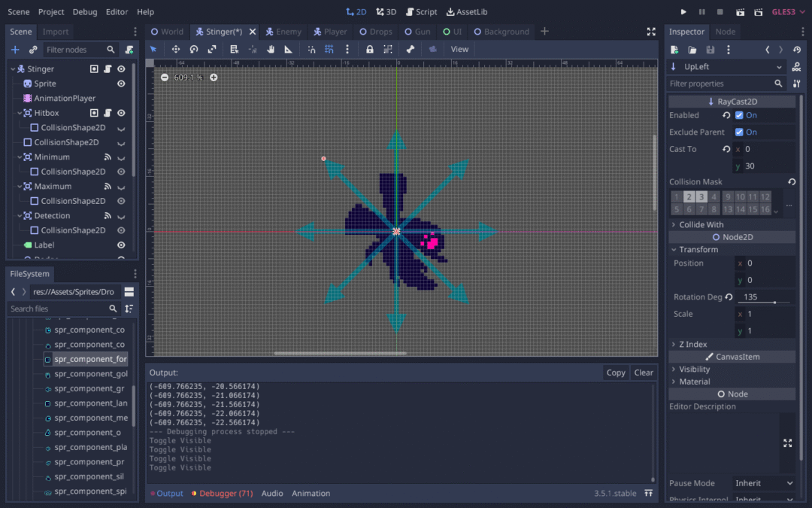Select the Move mode tool
The image size is (812, 508).
pyautogui.click(x=175, y=49)
